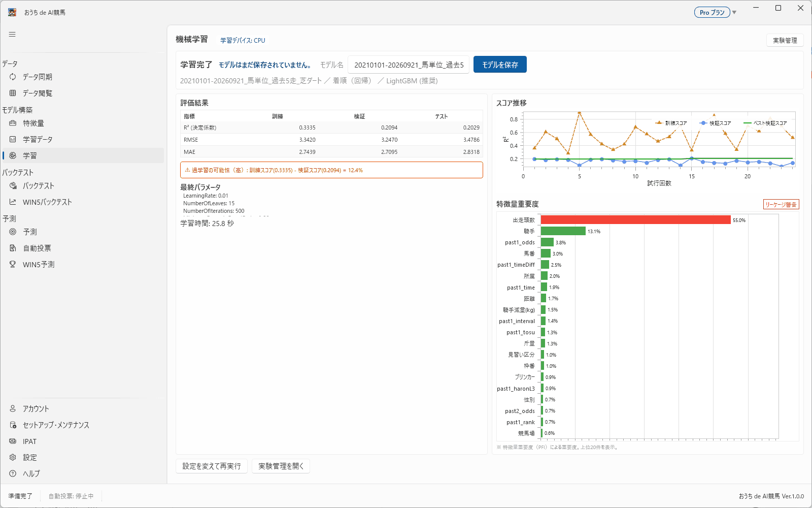This screenshot has width=812, height=508.
Task: Open ヘルプ question mark icon
Action: (13, 473)
